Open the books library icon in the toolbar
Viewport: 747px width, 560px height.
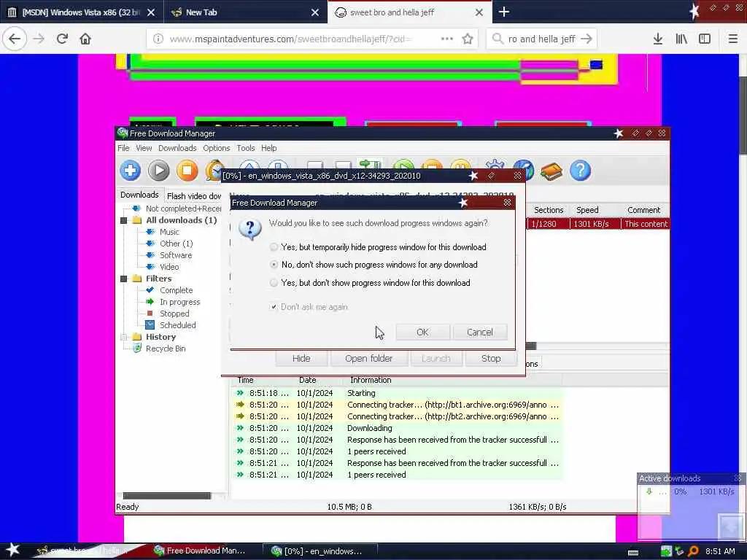551,171
